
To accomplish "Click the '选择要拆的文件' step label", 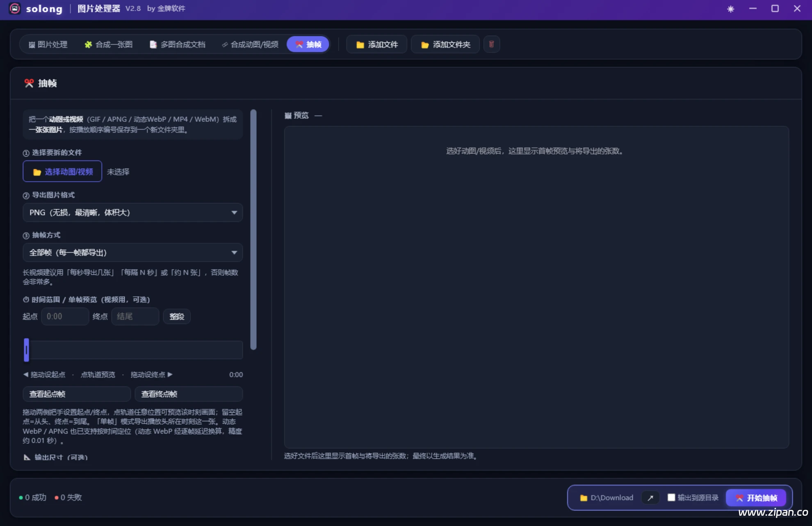I will pos(57,153).
